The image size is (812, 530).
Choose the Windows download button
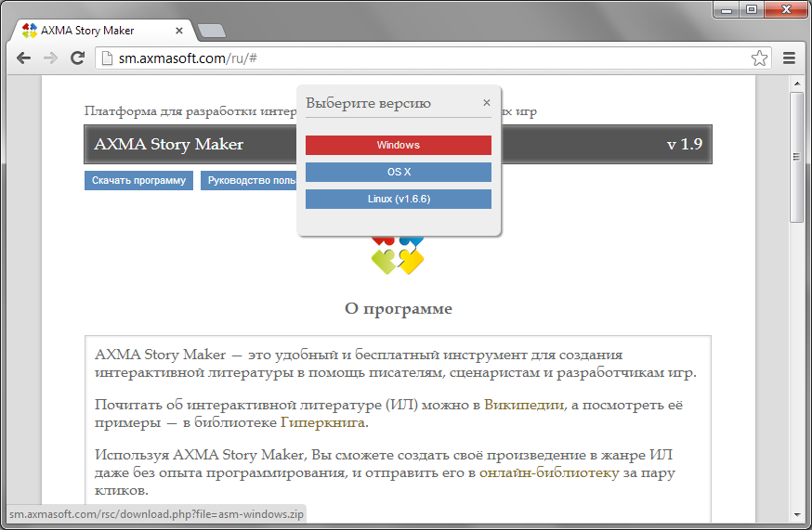coord(399,145)
